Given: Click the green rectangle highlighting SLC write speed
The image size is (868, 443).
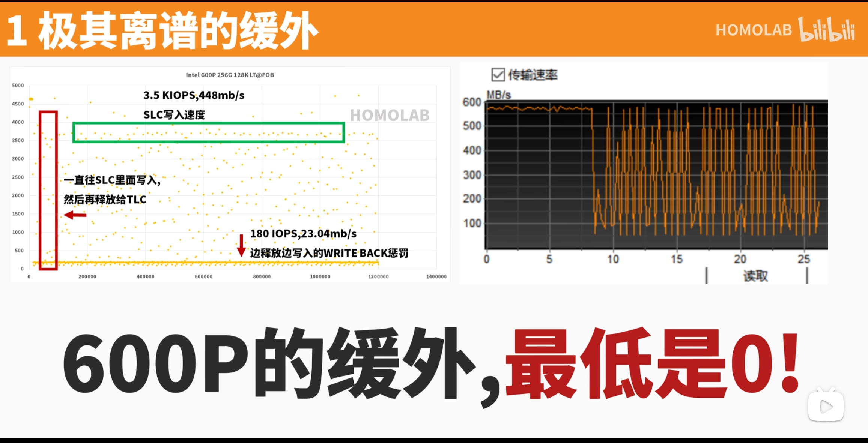Looking at the screenshot, I should pyautogui.click(x=209, y=132).
